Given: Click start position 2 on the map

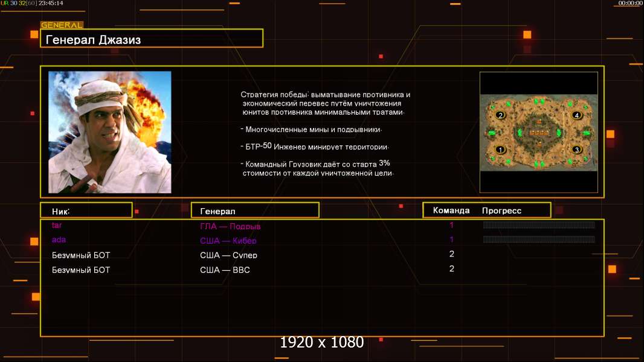Looking at the screenshot, I should (x=500, y=115).
